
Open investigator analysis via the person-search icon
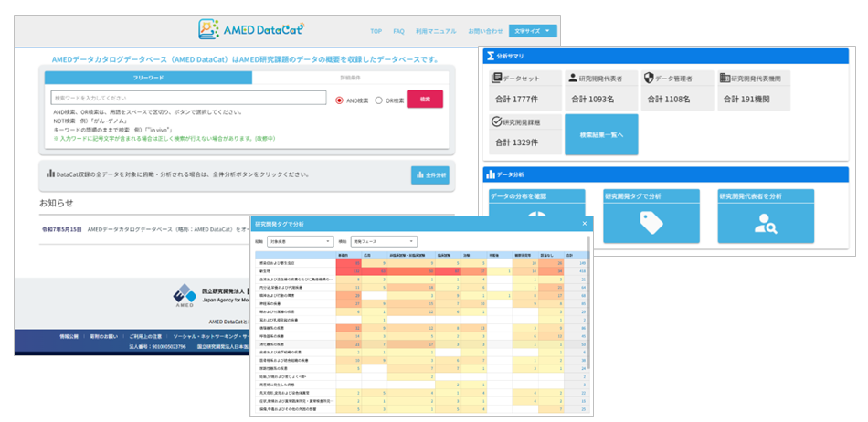[x=766, y=224]
